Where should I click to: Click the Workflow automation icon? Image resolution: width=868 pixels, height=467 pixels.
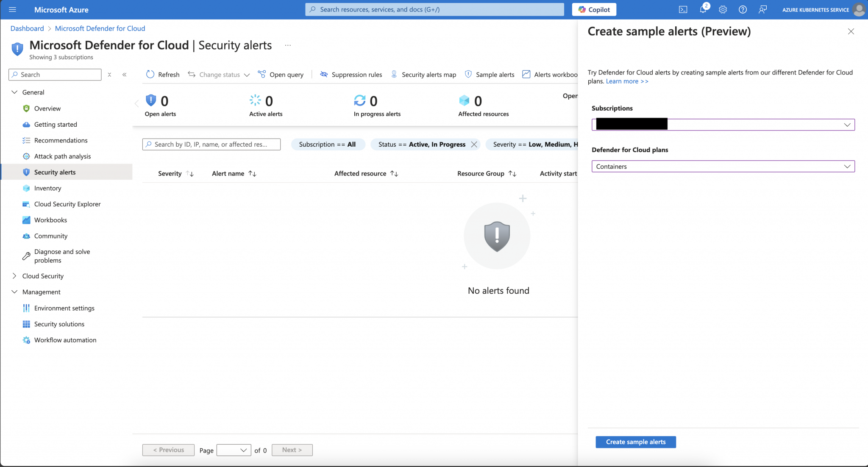(26, 340)
